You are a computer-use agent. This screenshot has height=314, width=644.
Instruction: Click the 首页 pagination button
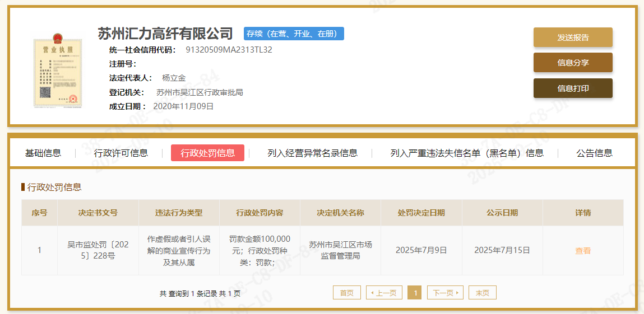pos(346,293)
